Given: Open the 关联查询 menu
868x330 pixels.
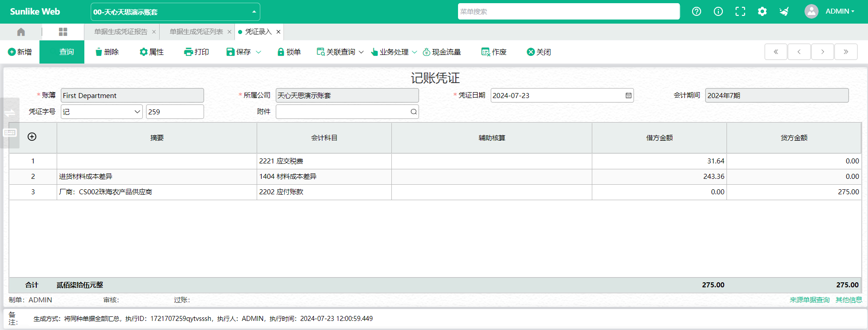Looking at the screenshot, I should click(340, 52).
